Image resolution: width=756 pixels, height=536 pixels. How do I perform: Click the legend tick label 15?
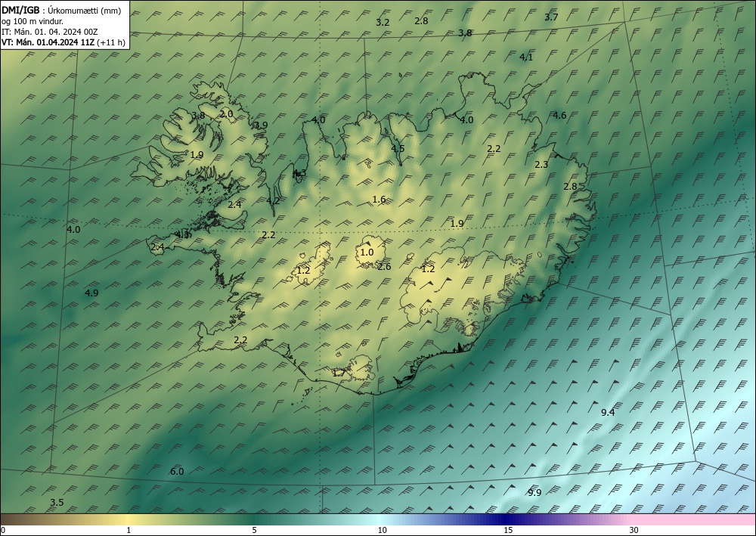(x=508, y=531)
